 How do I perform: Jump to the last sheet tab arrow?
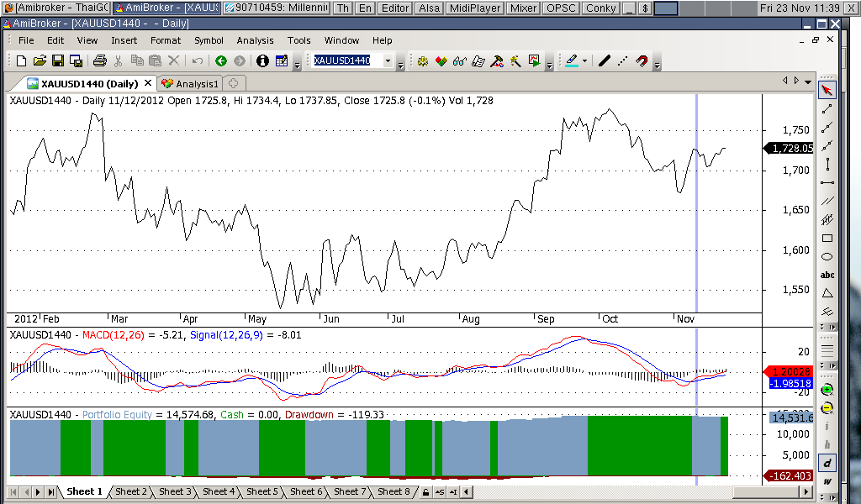pos(50,492)
